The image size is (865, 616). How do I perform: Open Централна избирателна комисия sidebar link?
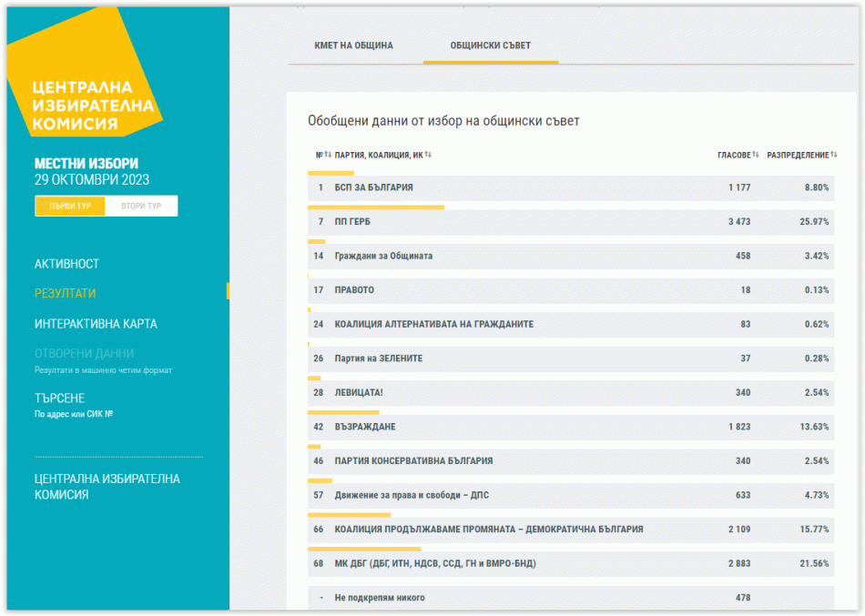107,487
